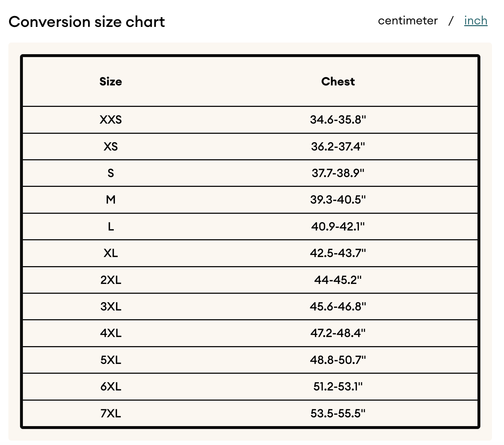This screenshot has width=504, height=445.
Task: Select the 6XL size label
Action: pyautogui.click(x=111, y=386)
